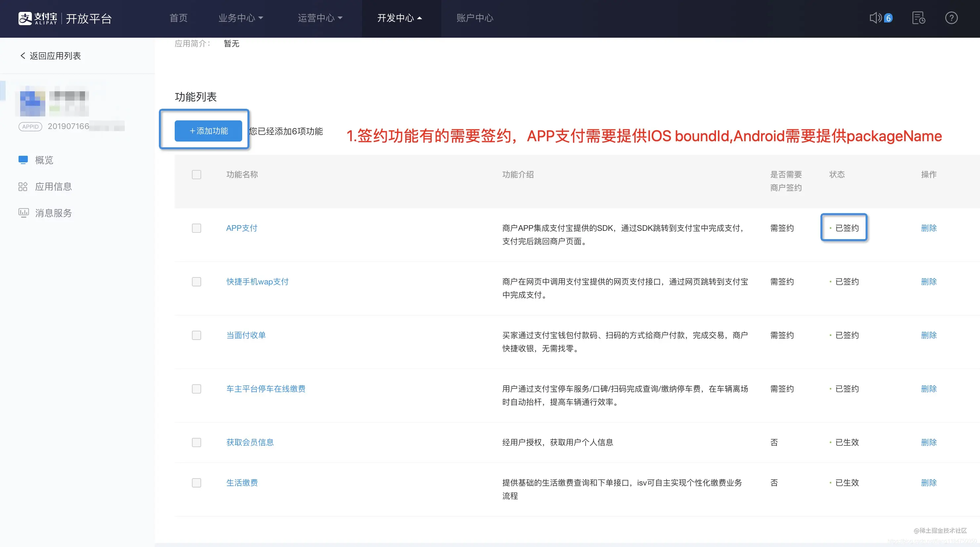Viewport: 980px width, 547px height.
Task: Click the 功能介绍 column header
Action: (518, 175)
